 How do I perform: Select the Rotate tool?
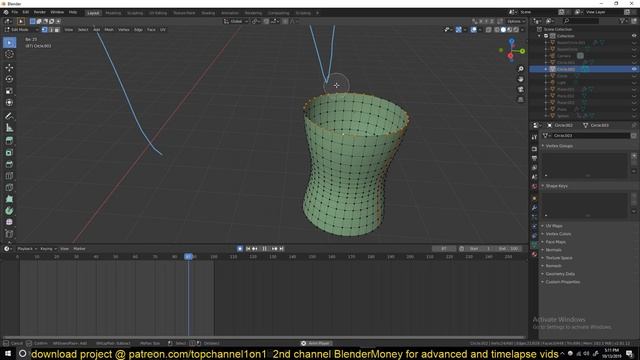click(9, 79)
